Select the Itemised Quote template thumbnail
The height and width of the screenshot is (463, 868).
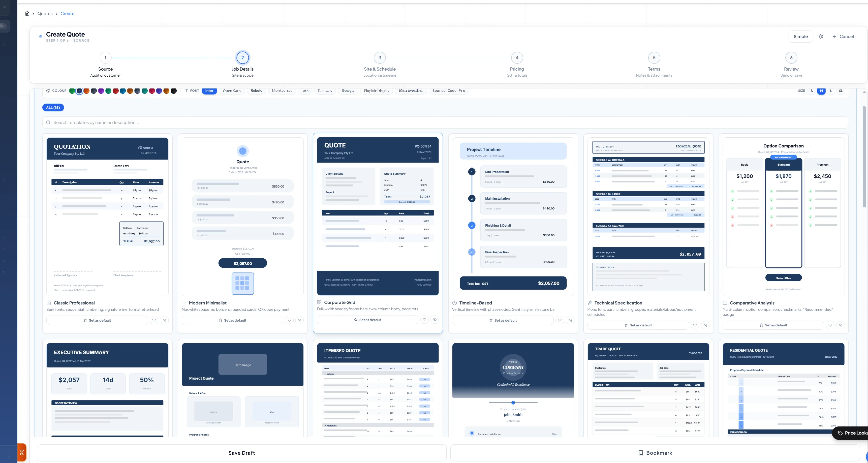click(378, 390)
